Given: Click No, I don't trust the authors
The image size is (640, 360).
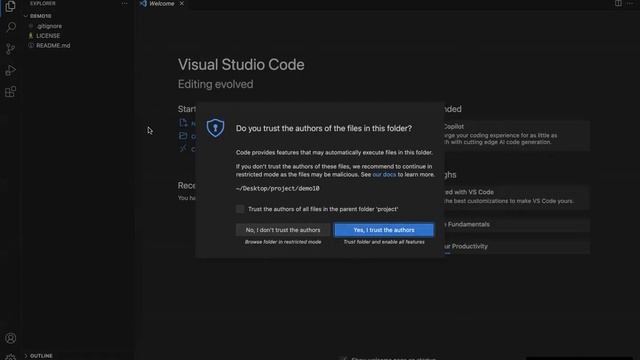Looking at the screenshot, I should [283, 230].
